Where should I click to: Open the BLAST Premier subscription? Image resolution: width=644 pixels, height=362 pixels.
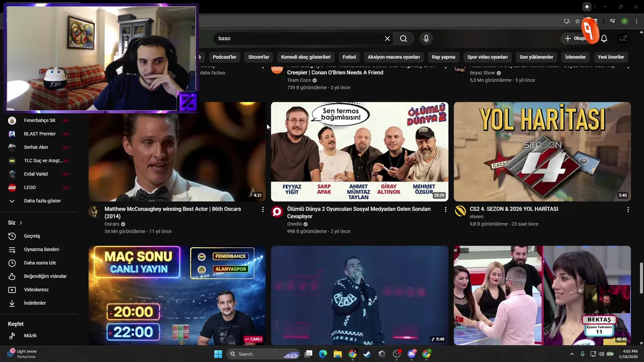click(x=39, y=134)
